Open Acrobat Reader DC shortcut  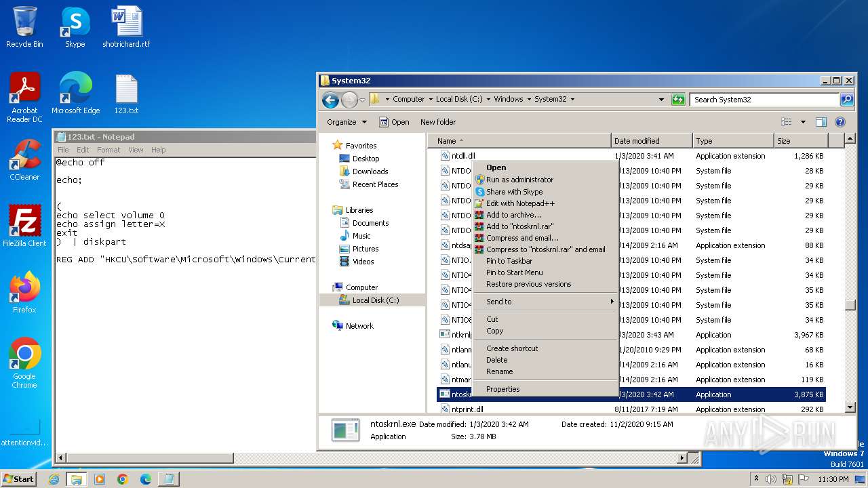pyautogui.click(x=24, y=98)
